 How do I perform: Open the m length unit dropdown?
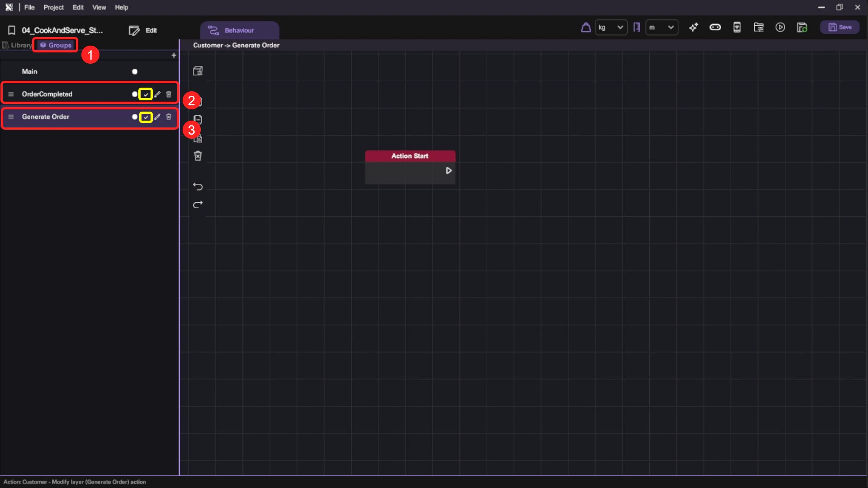[661, 28]
